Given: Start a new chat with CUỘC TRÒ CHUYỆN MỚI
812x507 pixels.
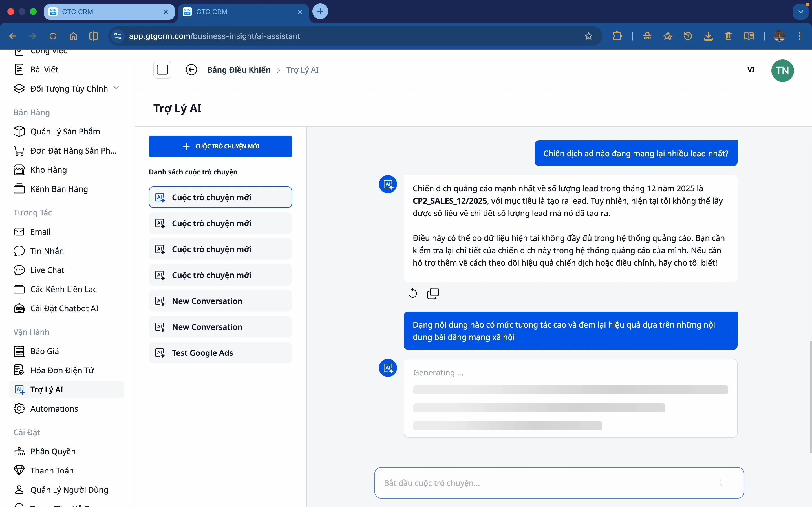Looking at the screenshot, I should (220, 146).
